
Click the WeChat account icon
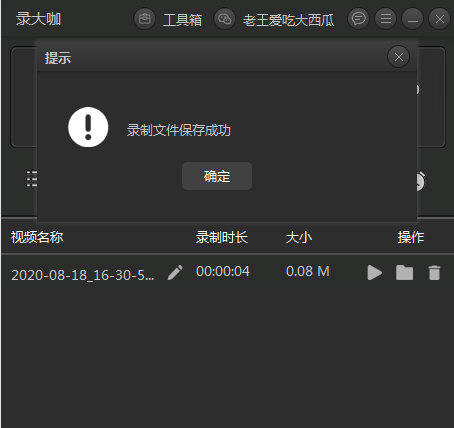point(224,19)
